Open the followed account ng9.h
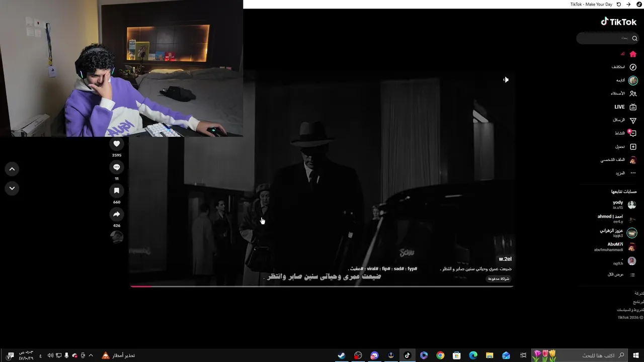This screenshot has height=362, width=644. point(624,261)
